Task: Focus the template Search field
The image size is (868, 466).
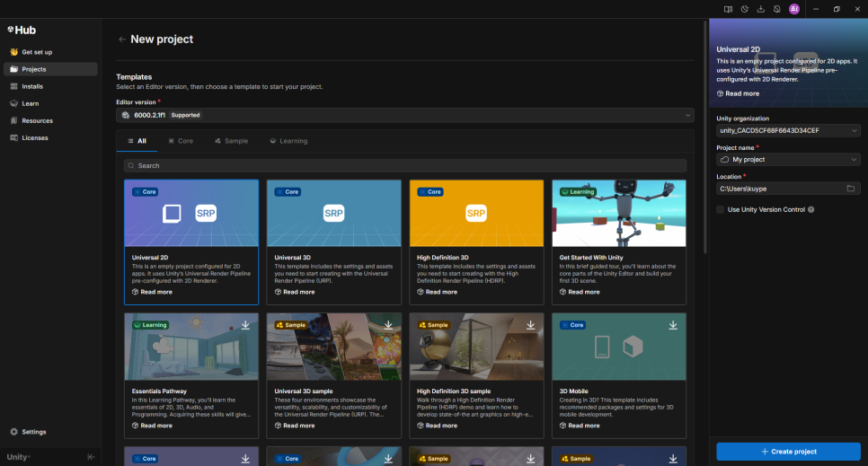Action: pos(405,165)
